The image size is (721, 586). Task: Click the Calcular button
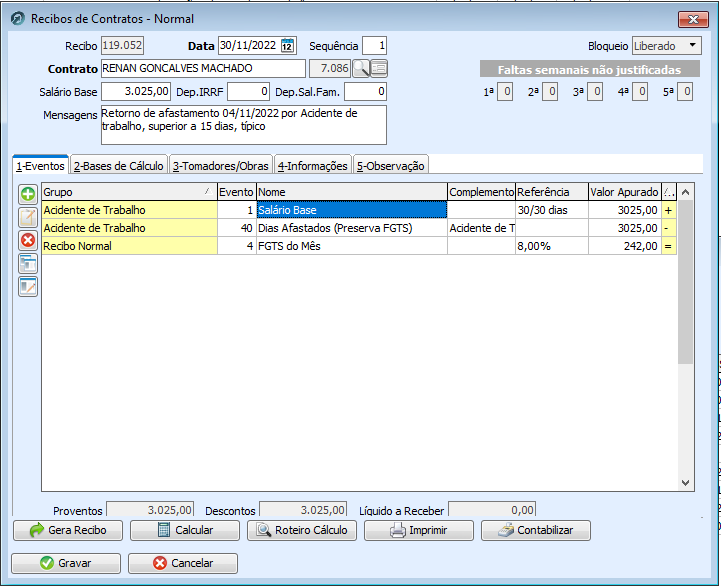pos(185,530)
